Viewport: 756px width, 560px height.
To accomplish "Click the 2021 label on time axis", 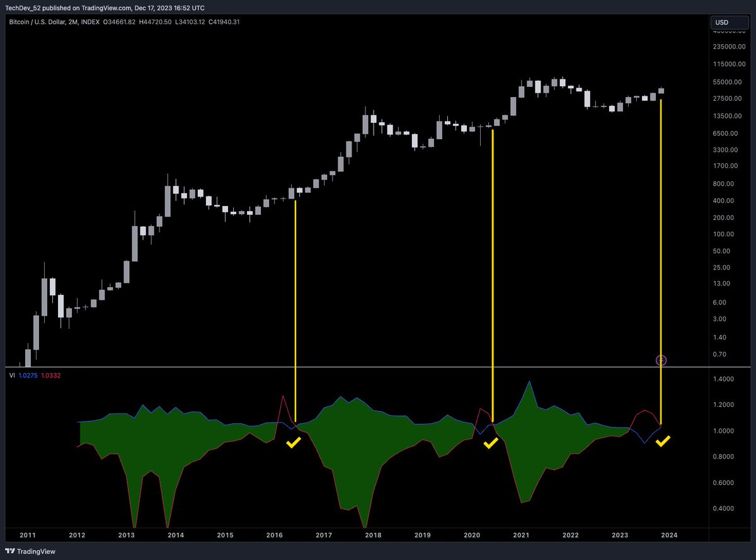I will click(521, 535).
